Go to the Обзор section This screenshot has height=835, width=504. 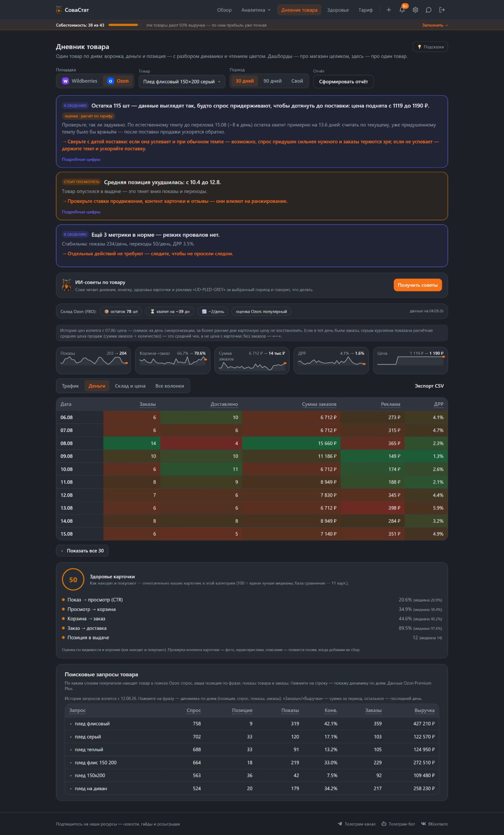pos(224,10)
